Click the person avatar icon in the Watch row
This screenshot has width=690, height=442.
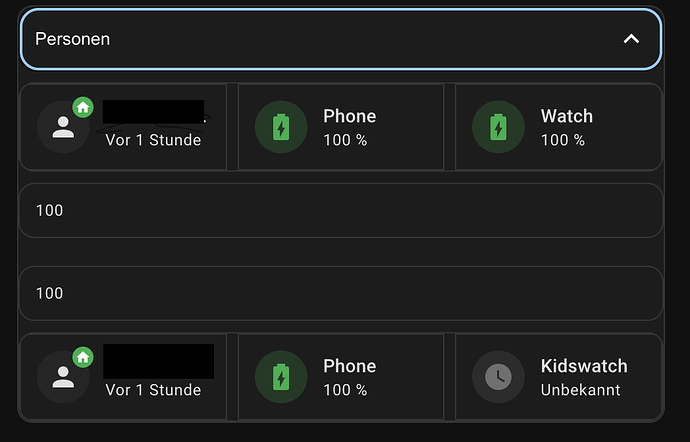tap(63, 127)
